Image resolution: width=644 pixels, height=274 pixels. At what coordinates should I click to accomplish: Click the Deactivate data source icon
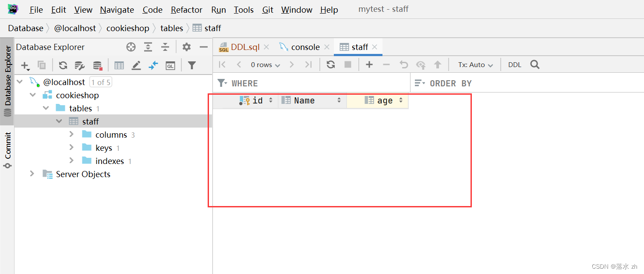(97, 65)
